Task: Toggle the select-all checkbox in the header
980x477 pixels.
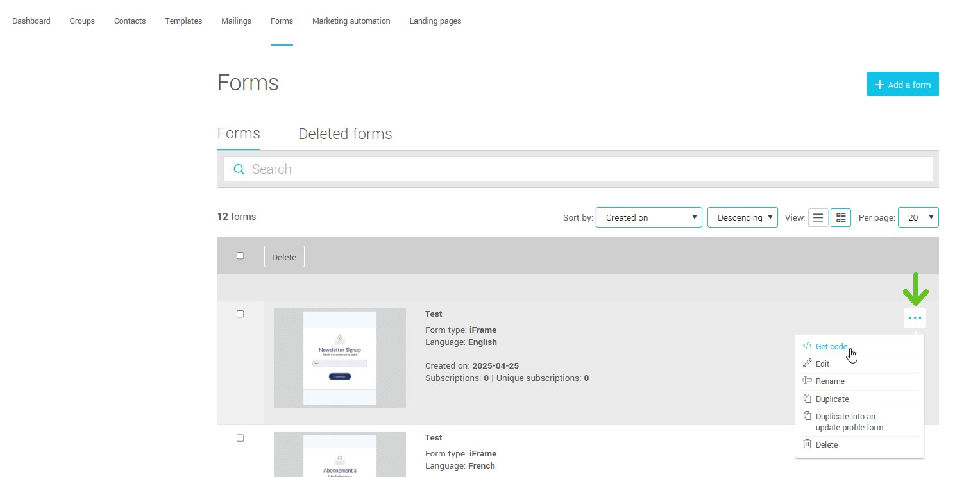Action: coord(241,256)
